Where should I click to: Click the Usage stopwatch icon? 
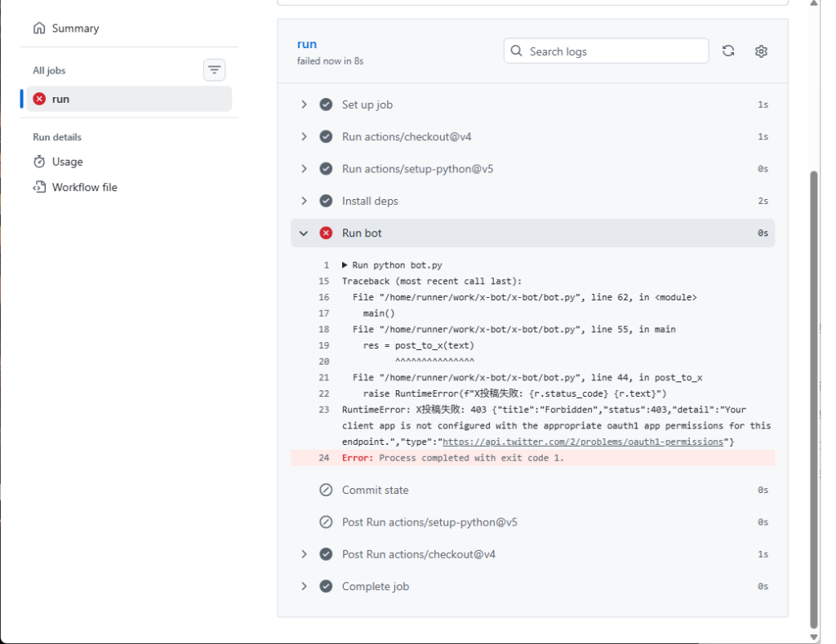coord(39,162)
